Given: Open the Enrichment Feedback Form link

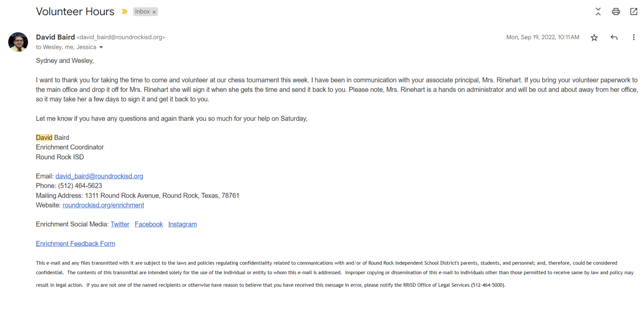Looking at the screenshot, I should pyautogui.click(x=75, y=244).
